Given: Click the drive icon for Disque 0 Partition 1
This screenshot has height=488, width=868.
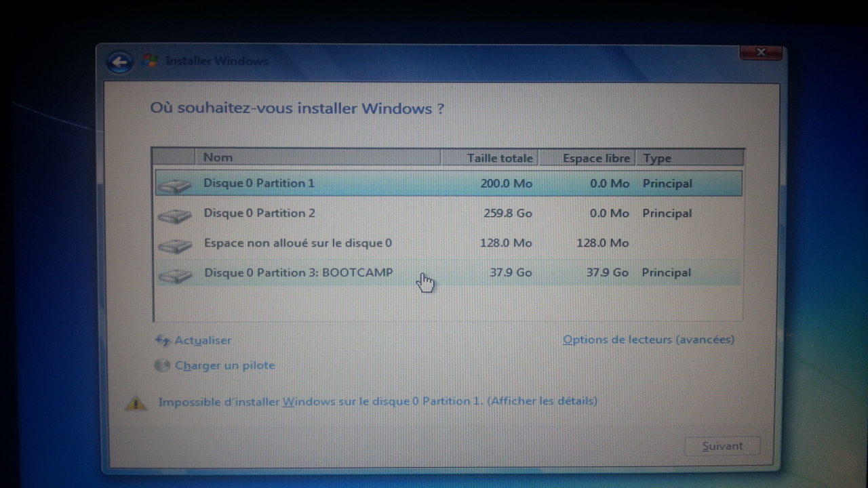Looking at the screenshot, I should [174, 185].
